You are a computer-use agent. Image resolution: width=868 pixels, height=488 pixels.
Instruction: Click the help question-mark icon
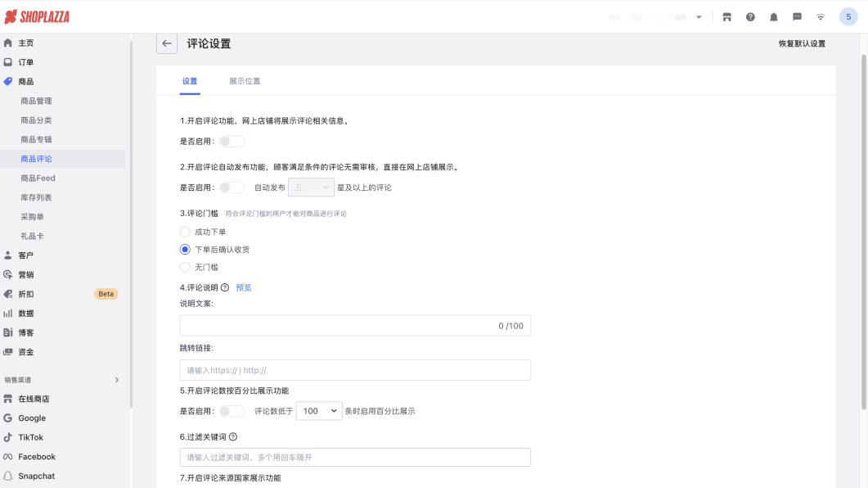click(x=749, y=16)
